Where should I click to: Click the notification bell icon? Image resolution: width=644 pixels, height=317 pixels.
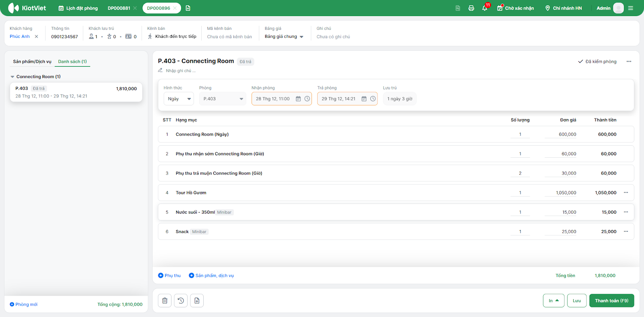coord(485,8)
